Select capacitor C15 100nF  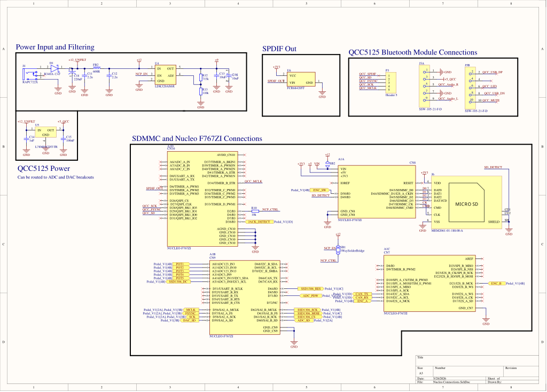pyautogui.click(x=63, y=138)
